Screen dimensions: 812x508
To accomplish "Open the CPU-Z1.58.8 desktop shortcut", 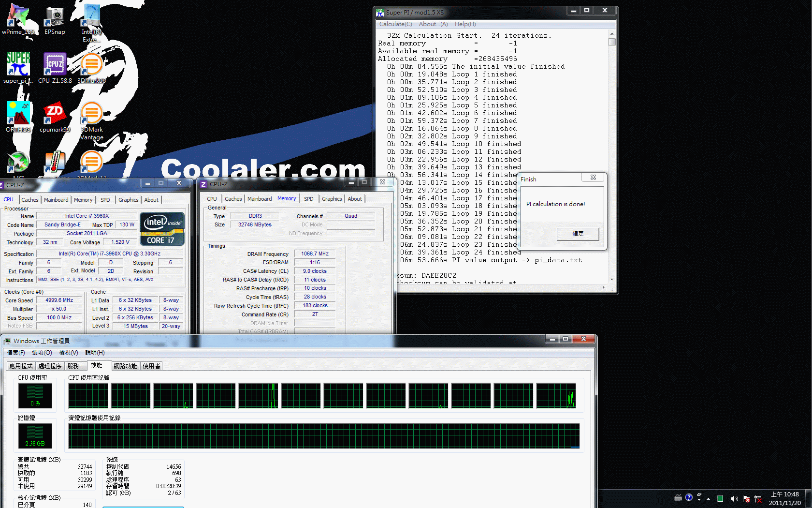I will click(x=55, y=68).
